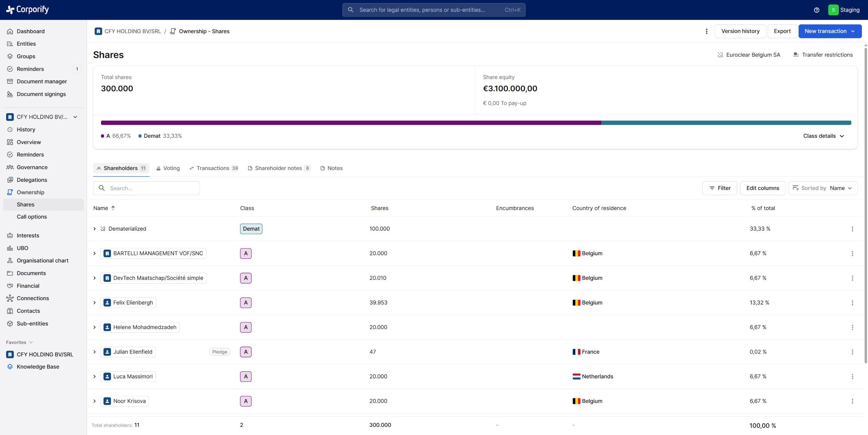Open row actions menu for Felix Elienbergh

[x=852, y=303]
